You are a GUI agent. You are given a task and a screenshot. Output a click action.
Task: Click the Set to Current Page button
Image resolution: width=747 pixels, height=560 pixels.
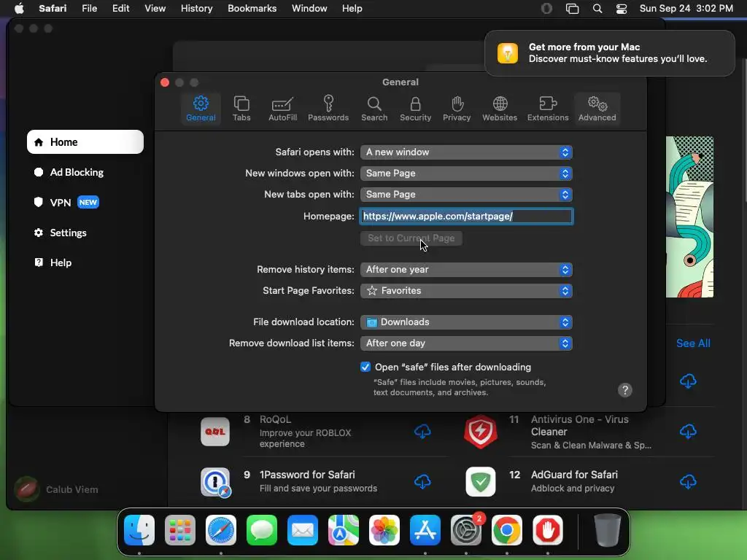coord(411,238)
